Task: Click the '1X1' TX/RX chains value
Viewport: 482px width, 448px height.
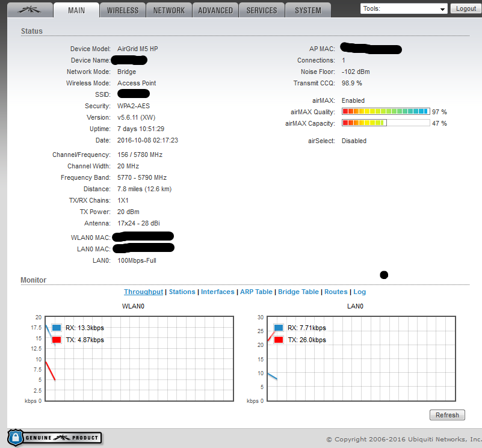Action: click(x=123, y=200)
